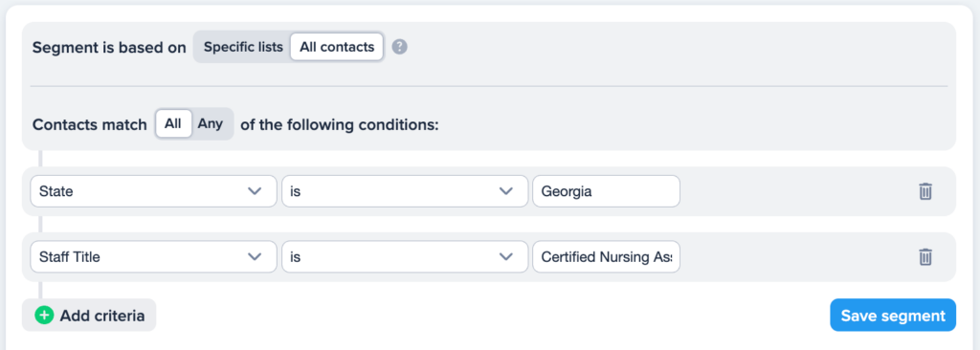Delete the State condition with trash icon
Viewport: 980px width, 350px height.
pyautogui.click(x=925, y=191)
